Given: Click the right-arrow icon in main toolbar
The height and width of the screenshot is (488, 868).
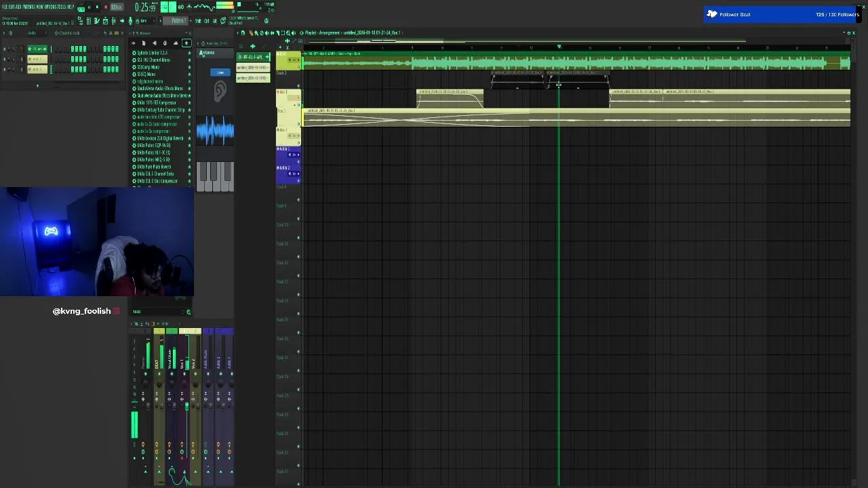Looking at the screenshot, I should point(122,21).
